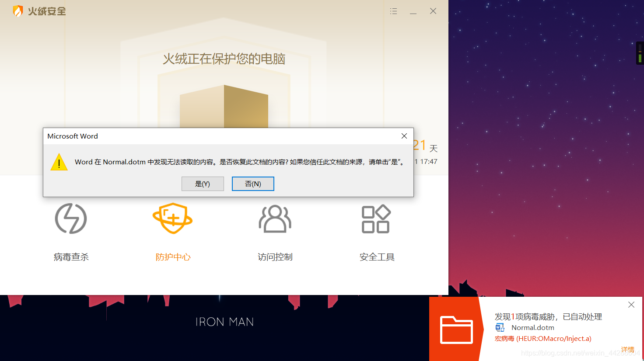Screen dimensions: 644x361
Task: Click the 病毒查杀 label
Action: (x=71, y=257)
